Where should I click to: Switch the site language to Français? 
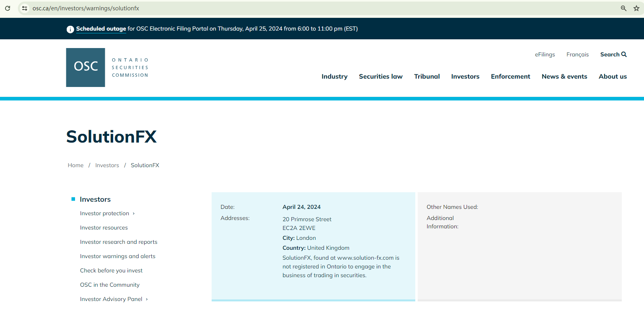(577, 54)
